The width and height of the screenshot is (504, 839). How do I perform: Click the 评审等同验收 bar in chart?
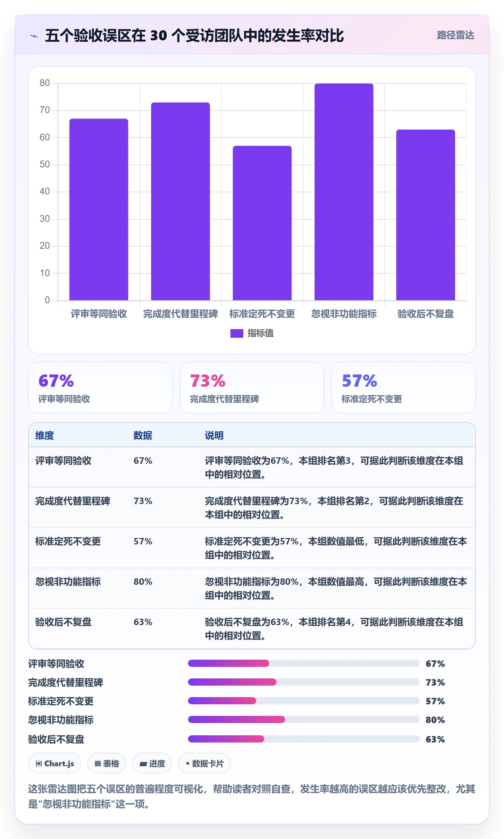[x=99, y=209]
